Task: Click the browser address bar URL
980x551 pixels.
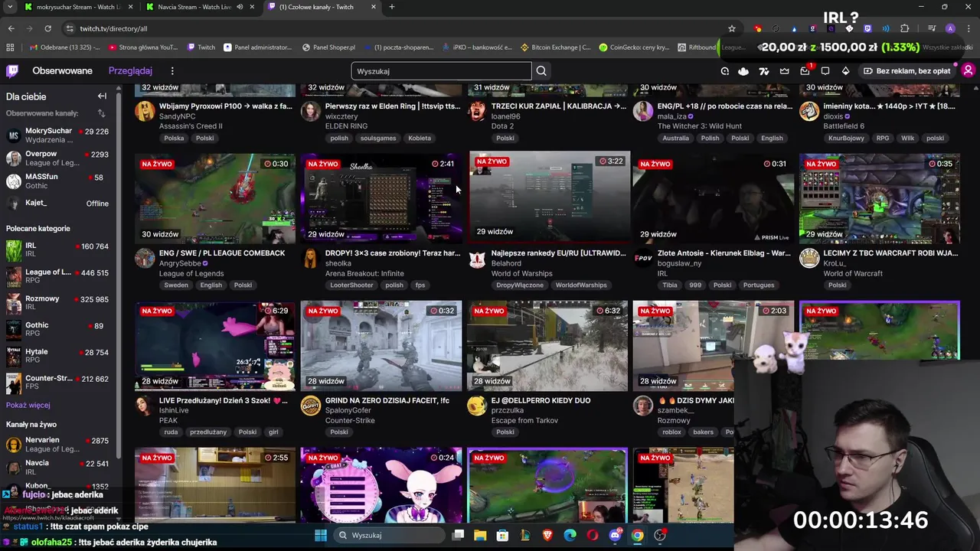Action: pos(113,28)
